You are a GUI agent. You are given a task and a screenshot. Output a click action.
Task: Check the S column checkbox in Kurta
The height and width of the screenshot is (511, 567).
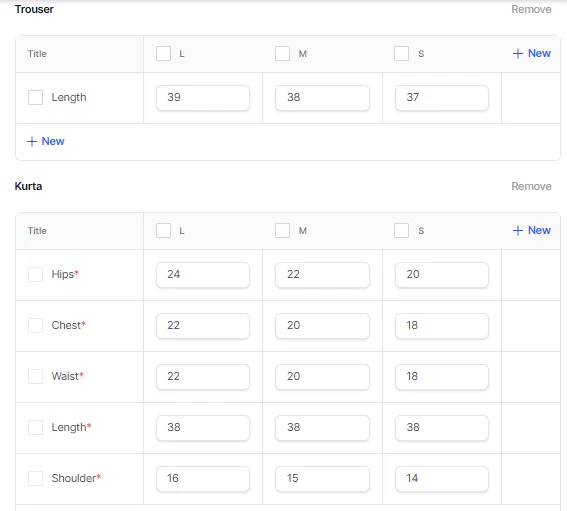point(401,230)
